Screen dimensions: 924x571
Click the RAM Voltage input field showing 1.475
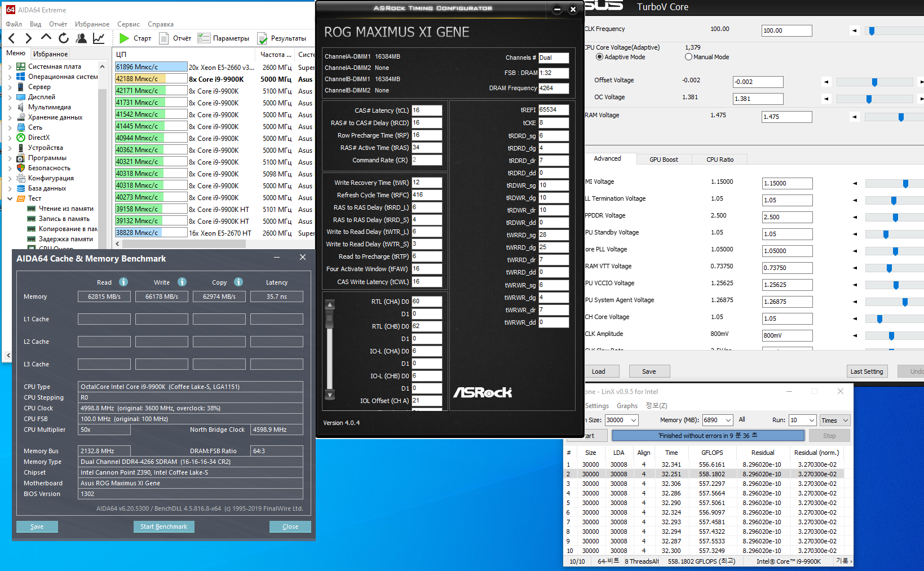click(787, 117)
